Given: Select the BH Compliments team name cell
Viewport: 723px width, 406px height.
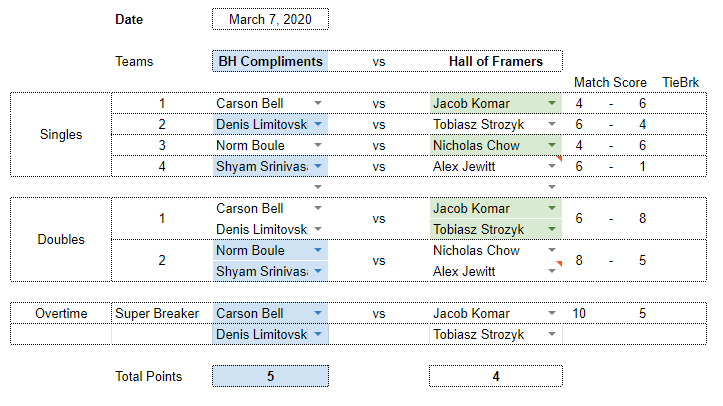Looking at the screenshot, I should pos(270,61).
